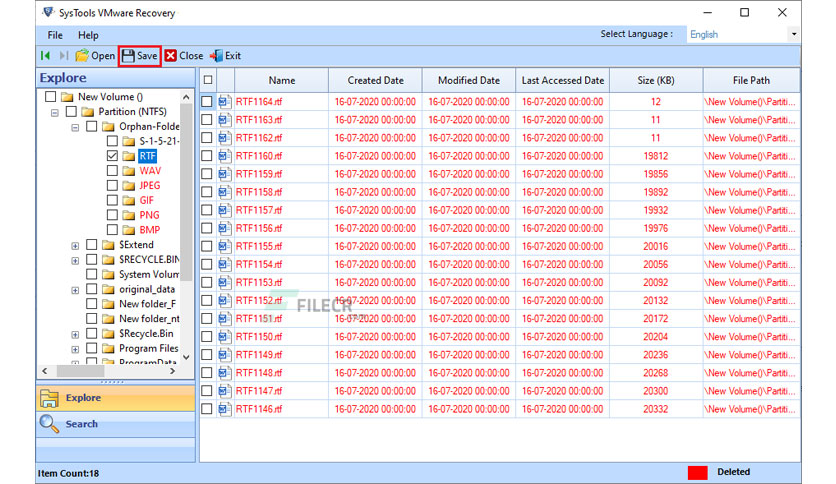Click the folder icon next to JPEG
This screenshot has width=836, height=484.
(x=128, y=185)
